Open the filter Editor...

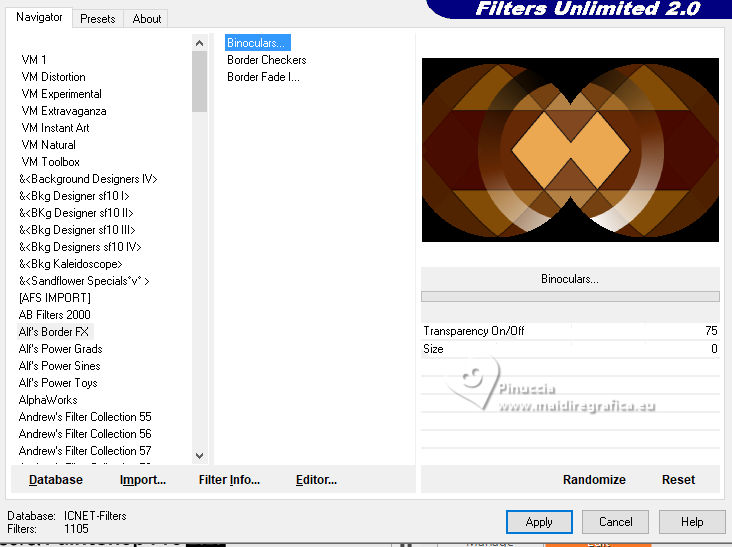tap(316, 480)
